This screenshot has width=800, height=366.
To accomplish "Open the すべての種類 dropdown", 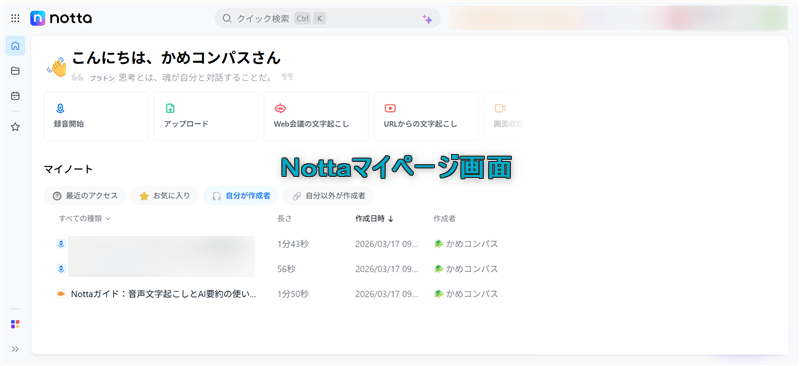I will (85, 218).
